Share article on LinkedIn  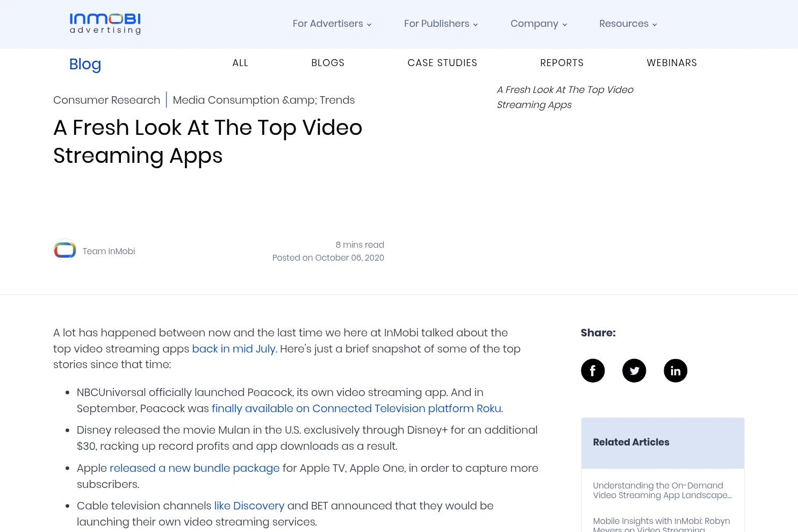[675, 371]
